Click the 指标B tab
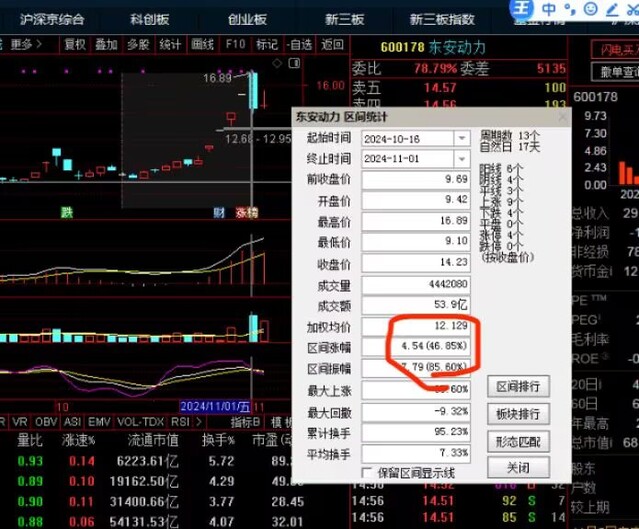Image resolution: width=639 pixels, height=529 pixels. click(x=245, y=422)
